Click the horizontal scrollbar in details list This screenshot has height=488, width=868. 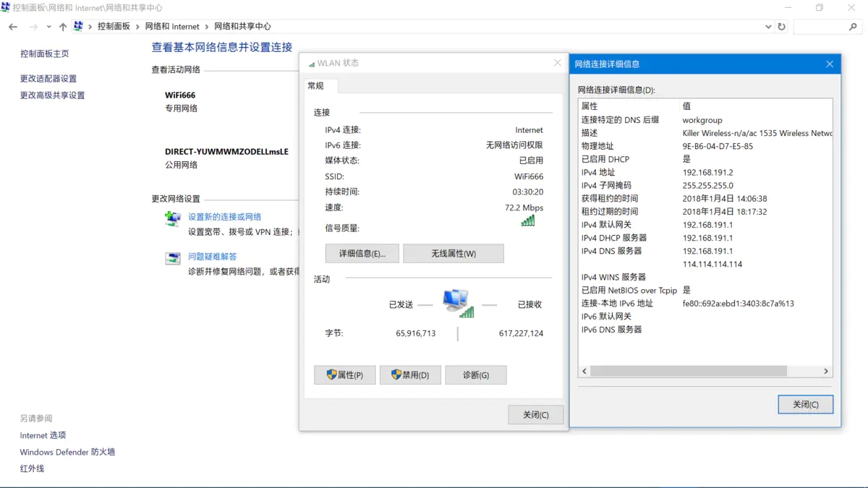click(687, 371)
